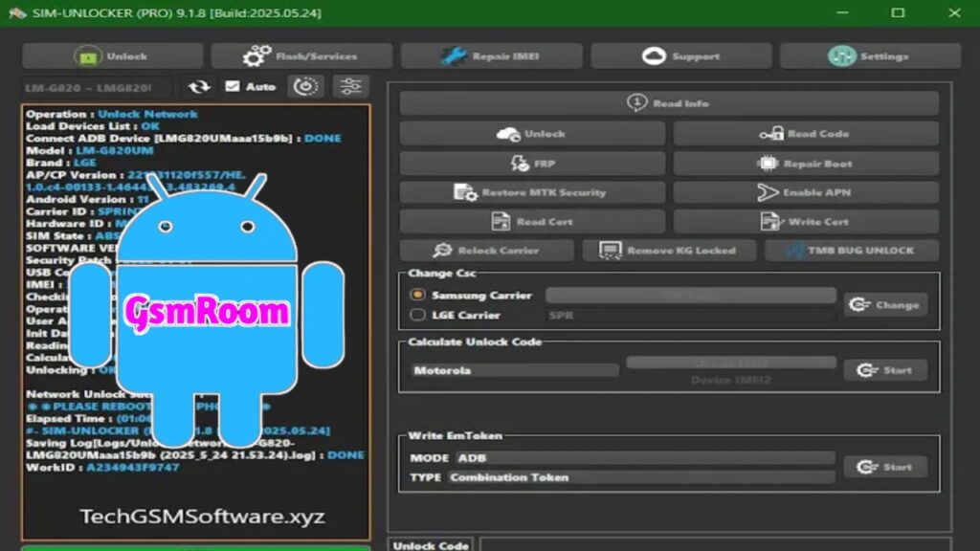
Task: Open the sliders options icon
Action: pyautogui.click(x=351, y=87)
